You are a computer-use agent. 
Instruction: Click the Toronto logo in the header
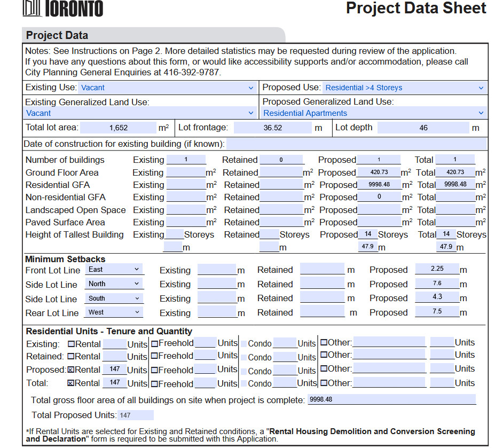[x=63, y=9]
